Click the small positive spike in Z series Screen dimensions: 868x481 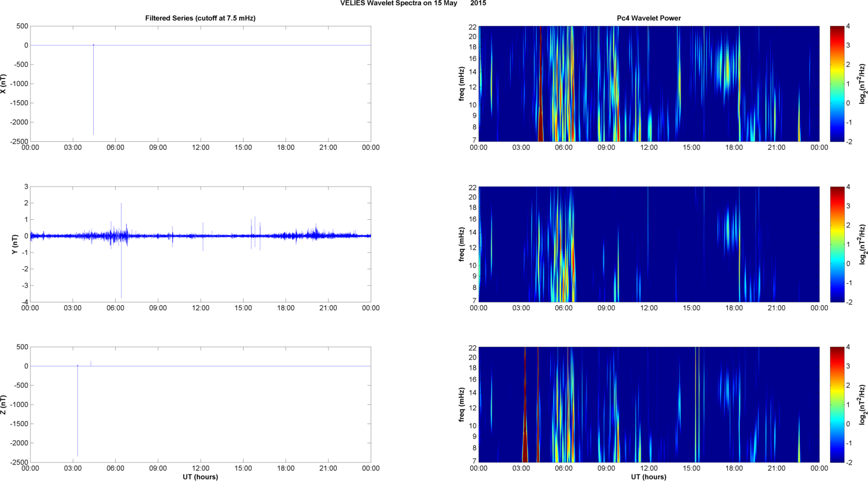tap(91, 363)
